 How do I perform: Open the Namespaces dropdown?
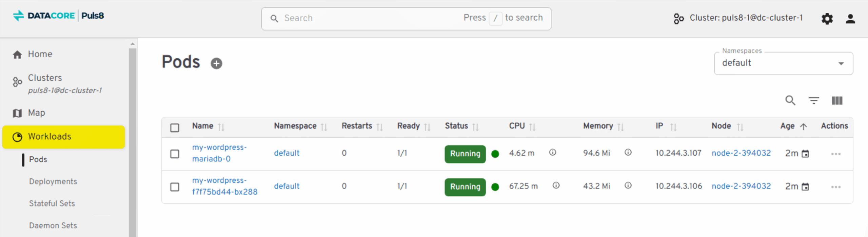point(783,63)
